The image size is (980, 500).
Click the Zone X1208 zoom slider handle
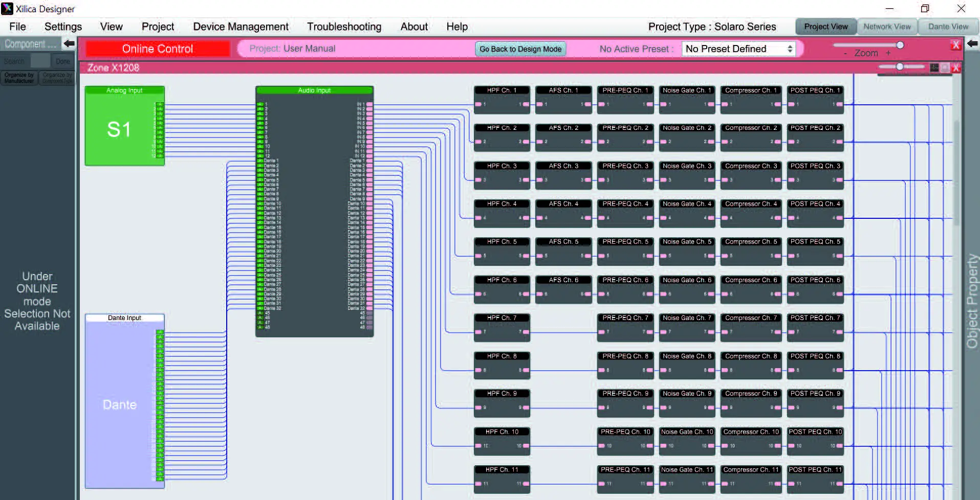click(x=900, y=66)
